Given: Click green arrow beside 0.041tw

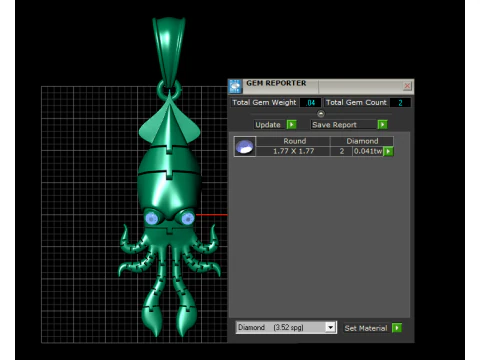Looking at the screenshot, I should (x=388, y=151).
